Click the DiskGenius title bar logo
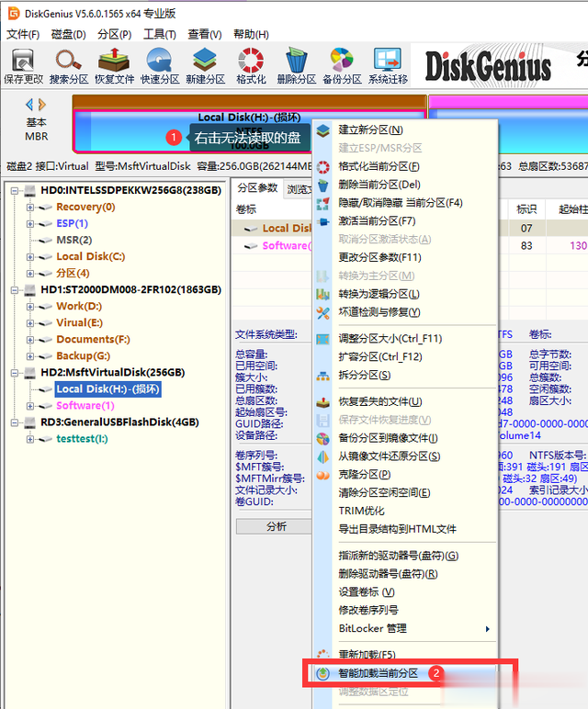Screen dimensions: 588x709 click(x=14, y=14)
